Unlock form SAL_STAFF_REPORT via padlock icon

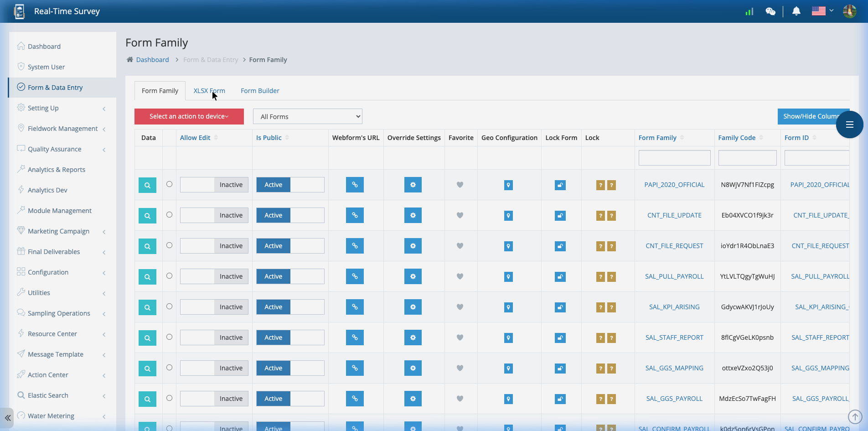tap(560, 338)
